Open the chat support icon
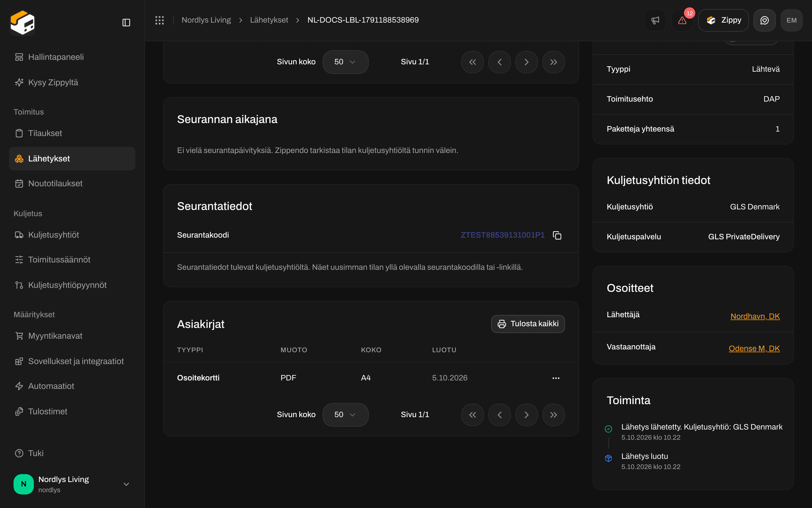The image size is (812, 508). coord(764,20)
